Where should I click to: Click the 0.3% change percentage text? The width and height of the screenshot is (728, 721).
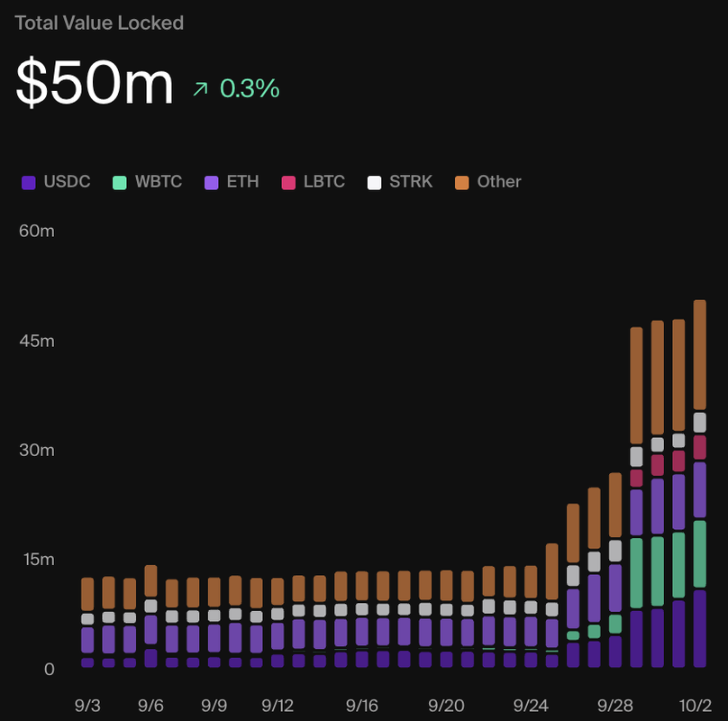pyautogui.click(x=250, y=88)
